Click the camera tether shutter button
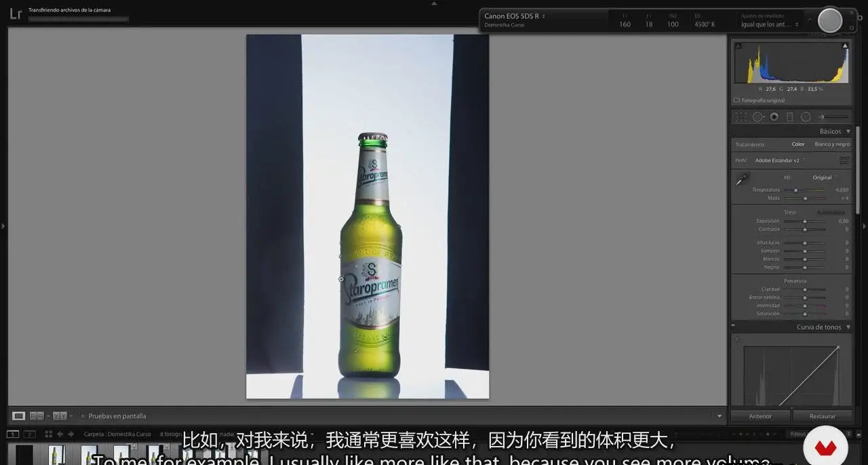The width and height of the screenshot is (868, 465). [830, 20]
